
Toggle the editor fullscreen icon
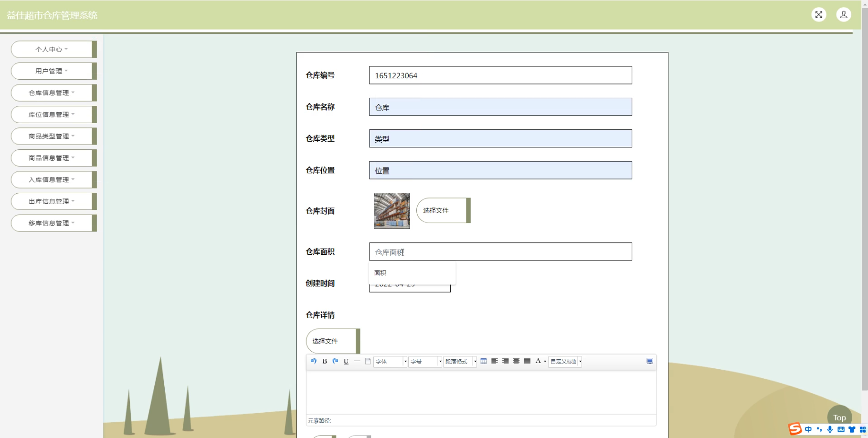coord(650,361)
